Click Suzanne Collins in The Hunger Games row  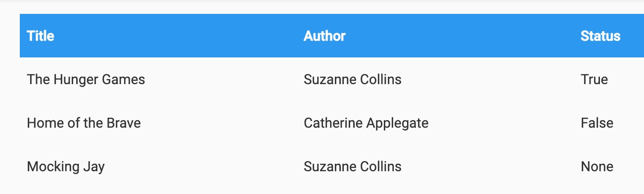353,79
